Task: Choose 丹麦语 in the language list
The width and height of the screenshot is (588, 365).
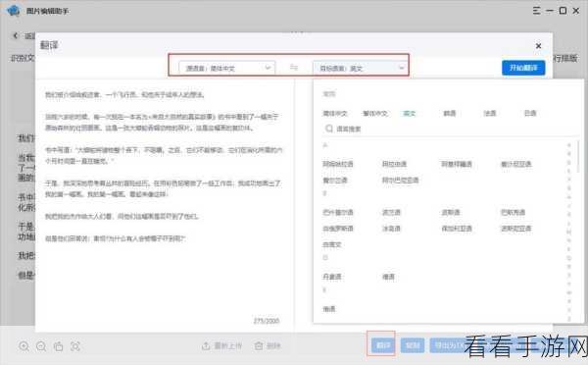Action: pos(332,277)
